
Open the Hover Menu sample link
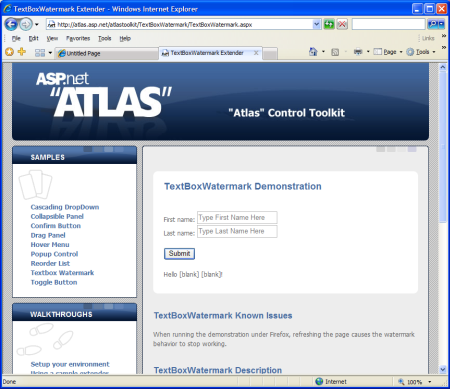coord(50,244)
